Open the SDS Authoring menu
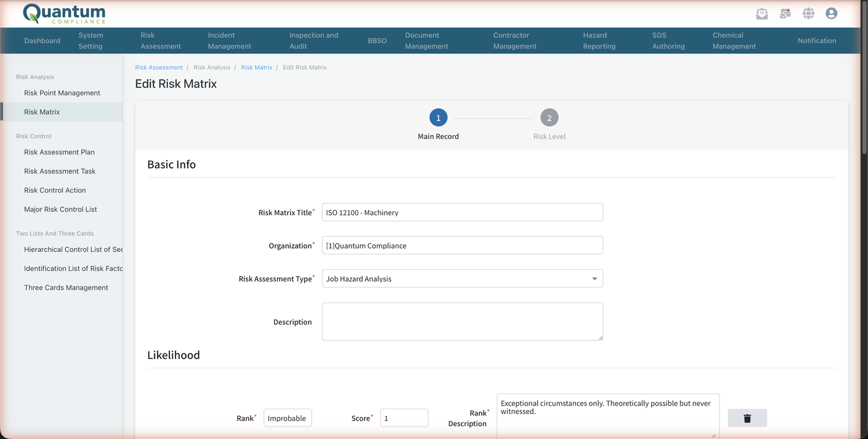 pos(668,41)
